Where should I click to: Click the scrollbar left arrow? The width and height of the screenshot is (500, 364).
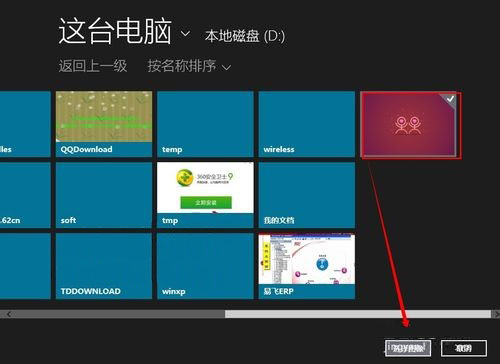(x=9, y=314)
